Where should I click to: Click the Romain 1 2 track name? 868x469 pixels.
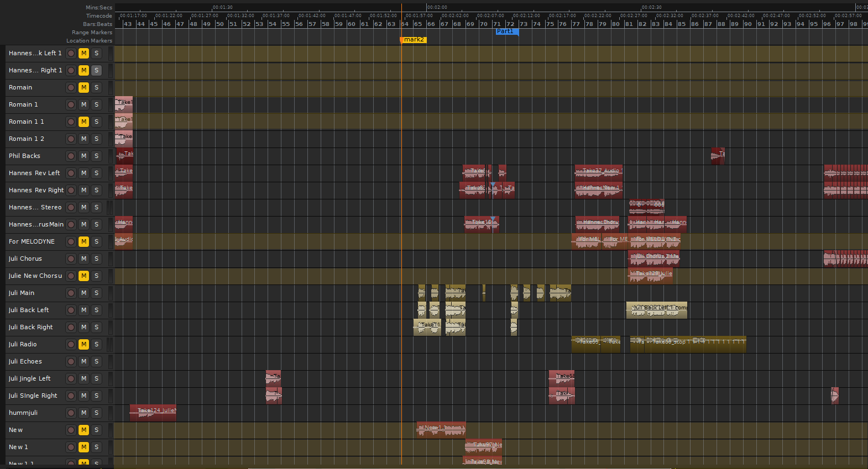tap(27, 139)
